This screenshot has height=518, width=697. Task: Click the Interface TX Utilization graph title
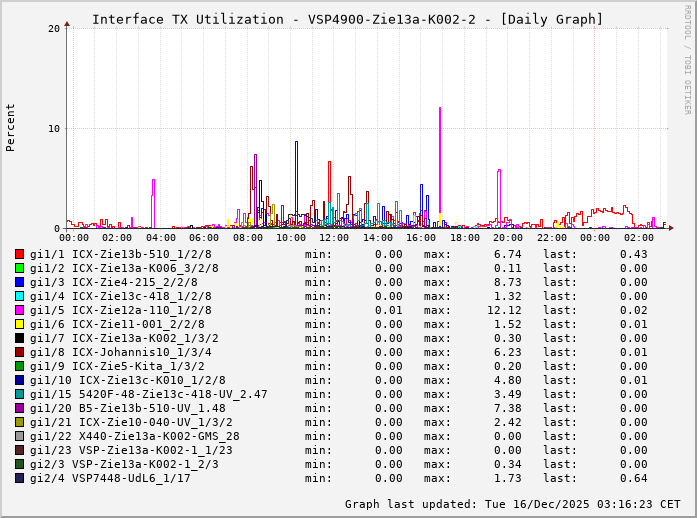coord(347,19)
